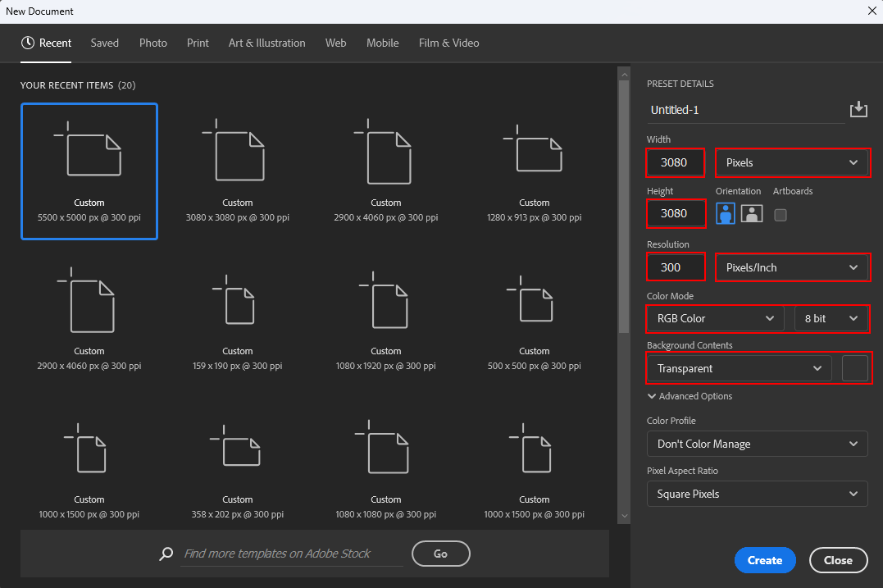Click the save document preset icon
This screenshot has width=883, height=588.
pos(858,109)
